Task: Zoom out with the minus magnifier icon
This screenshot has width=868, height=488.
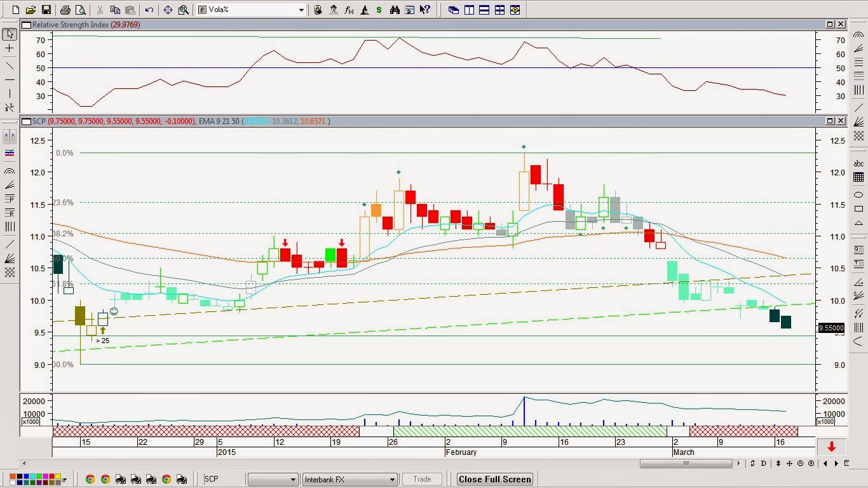Action: (x=800, y=463)
